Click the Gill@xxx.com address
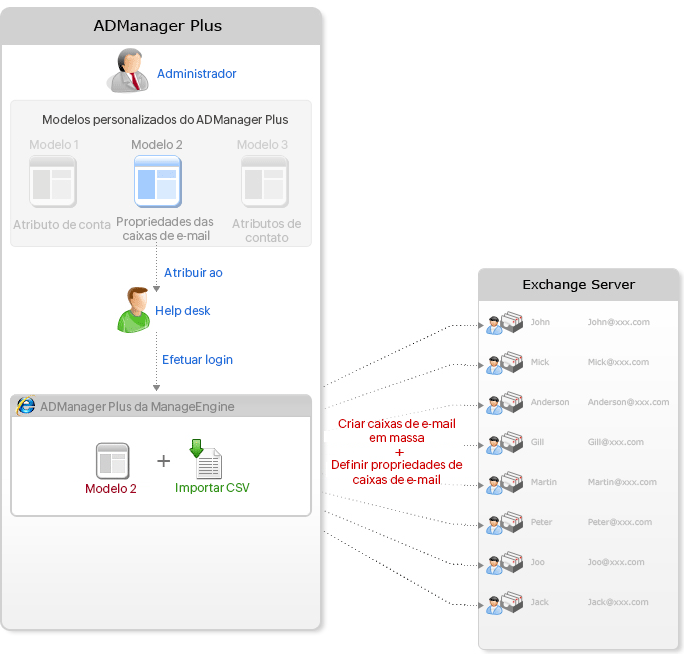This screenshot has width=684, height=654. [x=616, y=442]
